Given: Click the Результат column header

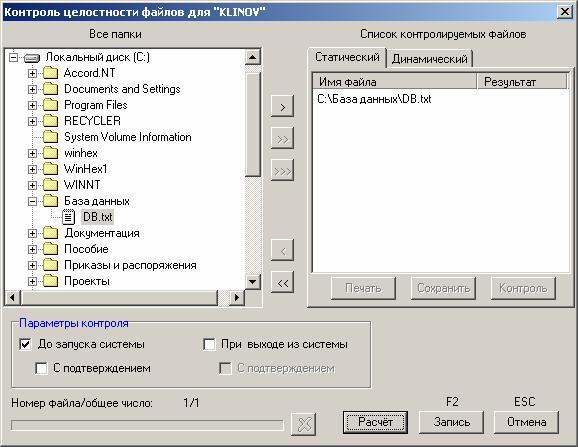Looking at the screenshot, I should [x=522, y=81].
